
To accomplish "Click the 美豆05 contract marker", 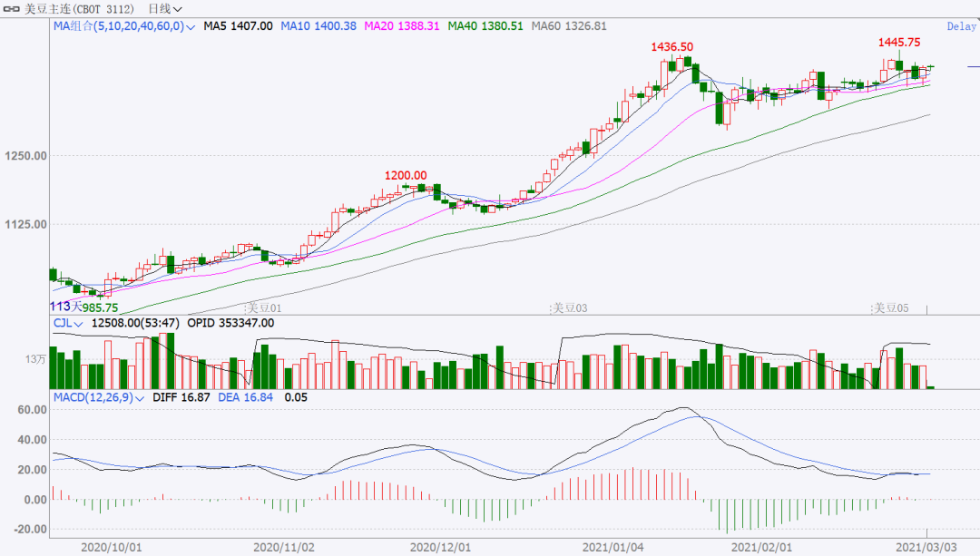I will point(891,308).
